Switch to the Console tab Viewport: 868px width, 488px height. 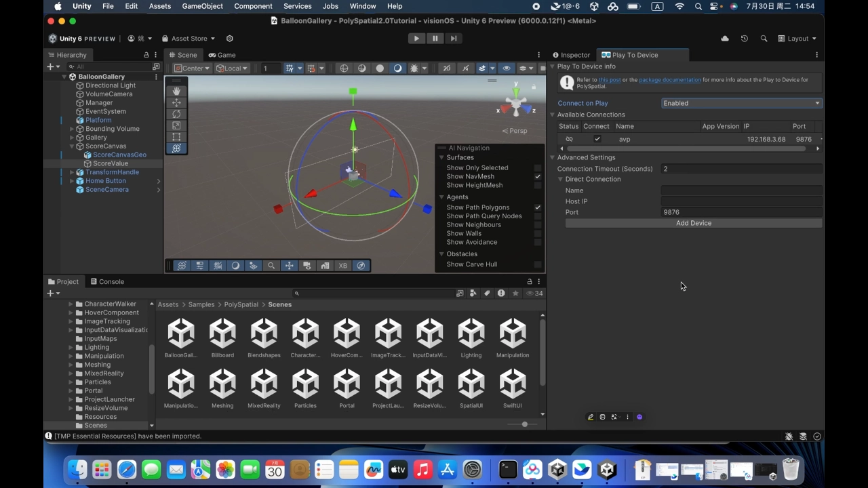click(x=107, y=281)
